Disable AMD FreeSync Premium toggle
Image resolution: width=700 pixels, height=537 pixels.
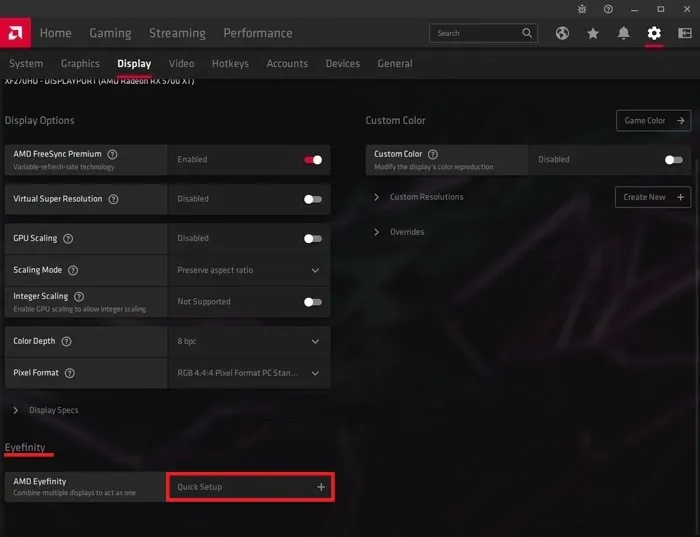pos(313,159)
